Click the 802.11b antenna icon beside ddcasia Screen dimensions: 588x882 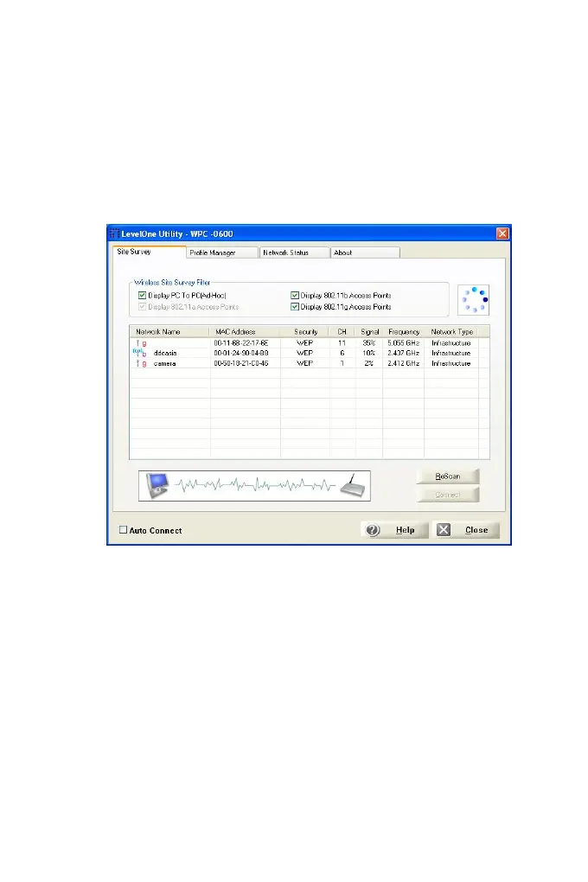point(139,353)
